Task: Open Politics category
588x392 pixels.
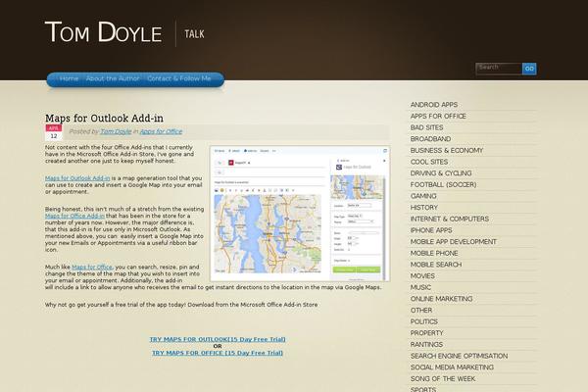Action: point(424,321)
